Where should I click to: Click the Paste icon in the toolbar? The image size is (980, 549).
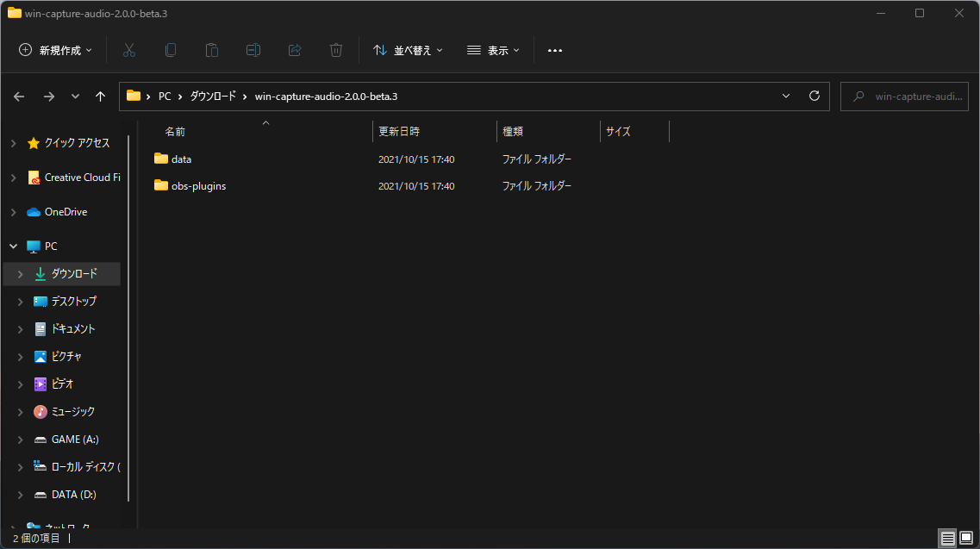[212, 50]
